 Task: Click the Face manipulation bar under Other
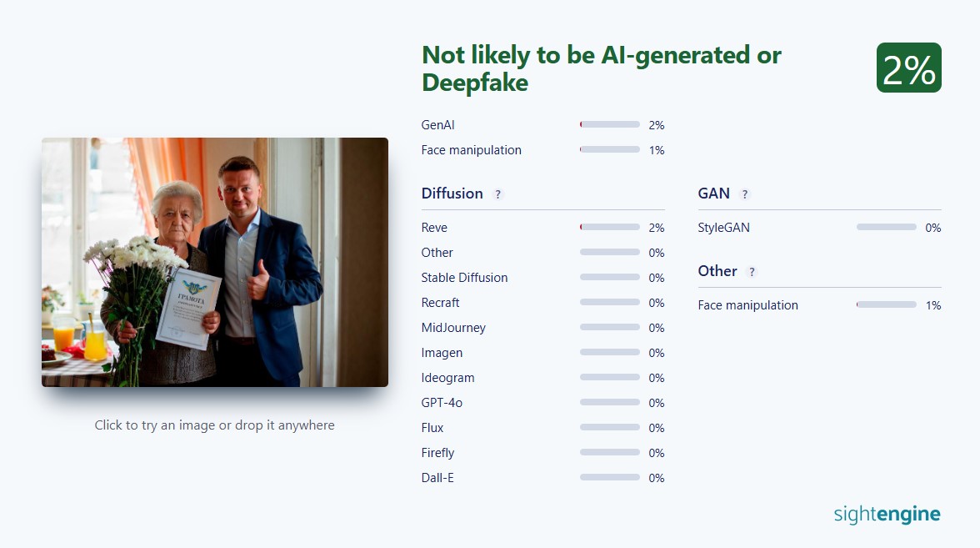click(x=886, y=305)
